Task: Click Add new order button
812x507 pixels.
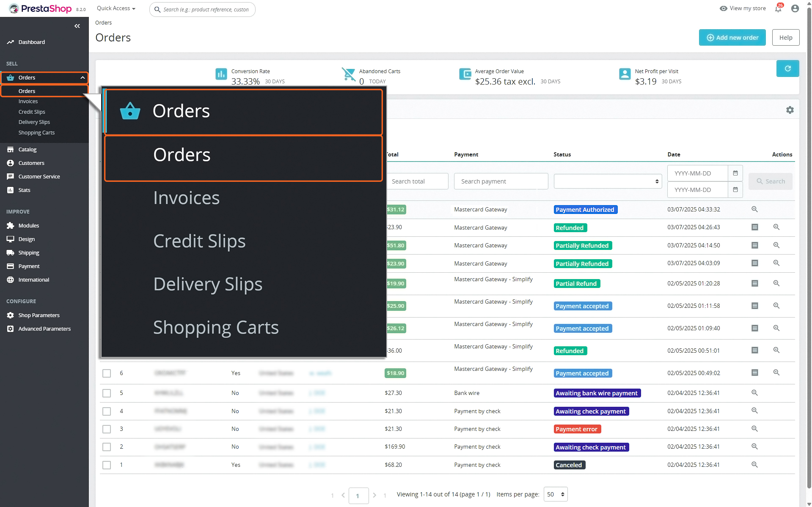Action: pyautogui.click(x=732, y=38)
